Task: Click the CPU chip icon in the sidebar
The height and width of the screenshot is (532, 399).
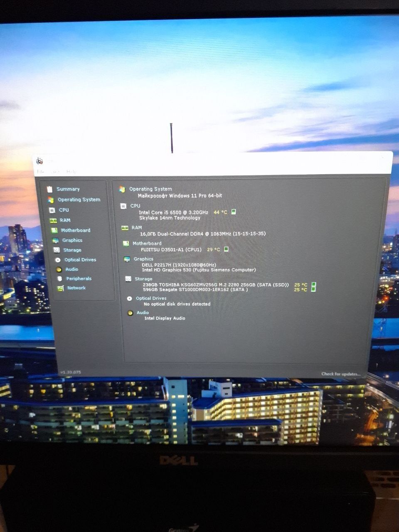Action: [x=52, y=210]
